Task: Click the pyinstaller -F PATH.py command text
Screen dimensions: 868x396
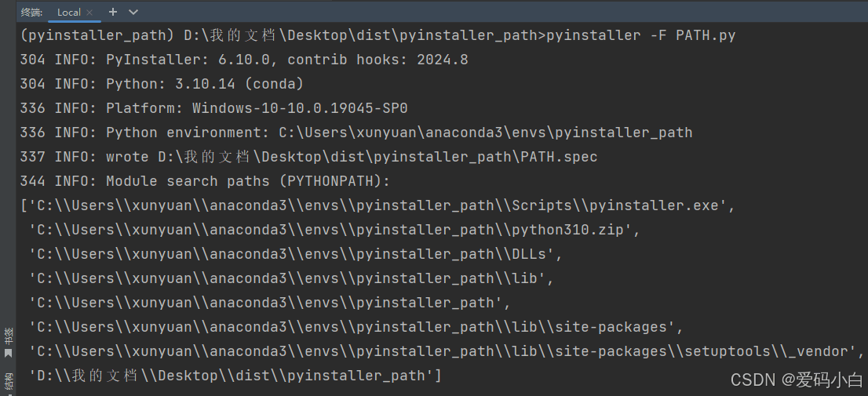Action: pyautogui.click(x=641, y=35)
